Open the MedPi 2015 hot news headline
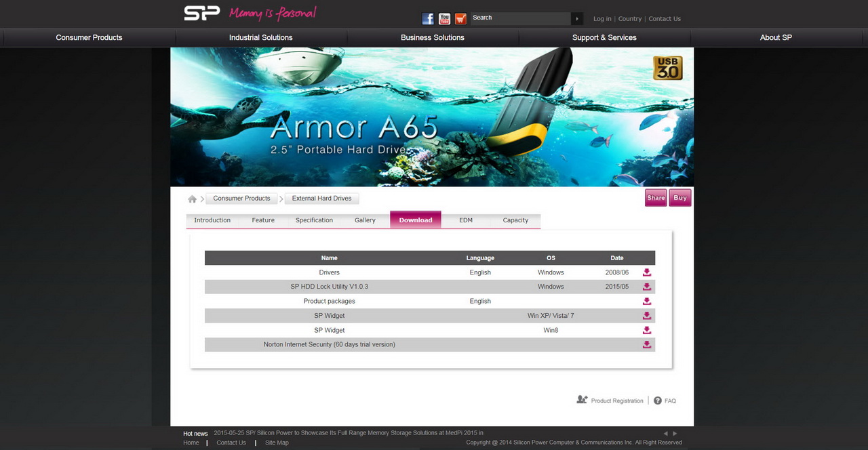The width and height of the screenshot is (868, 450). 349,433
